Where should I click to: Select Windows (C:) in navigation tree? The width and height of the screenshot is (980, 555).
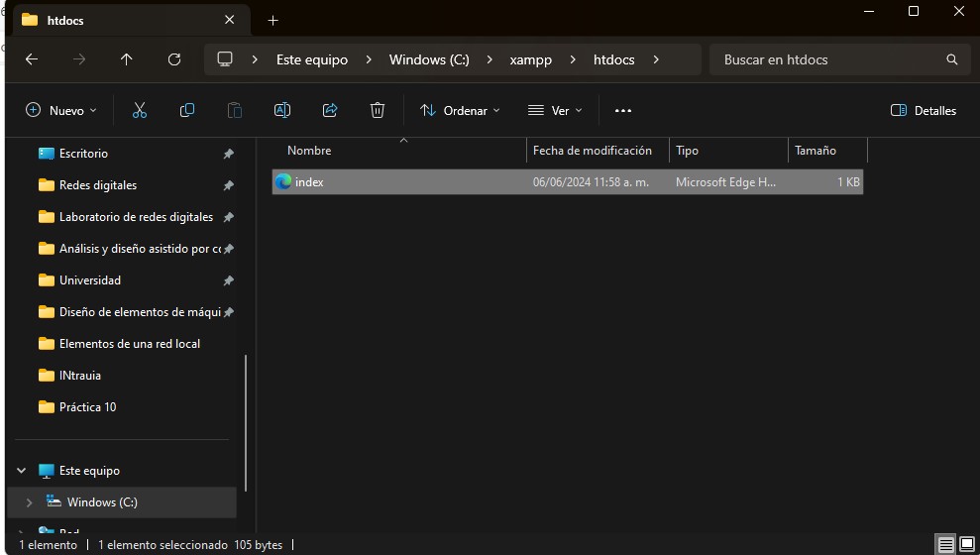point(102,502)
